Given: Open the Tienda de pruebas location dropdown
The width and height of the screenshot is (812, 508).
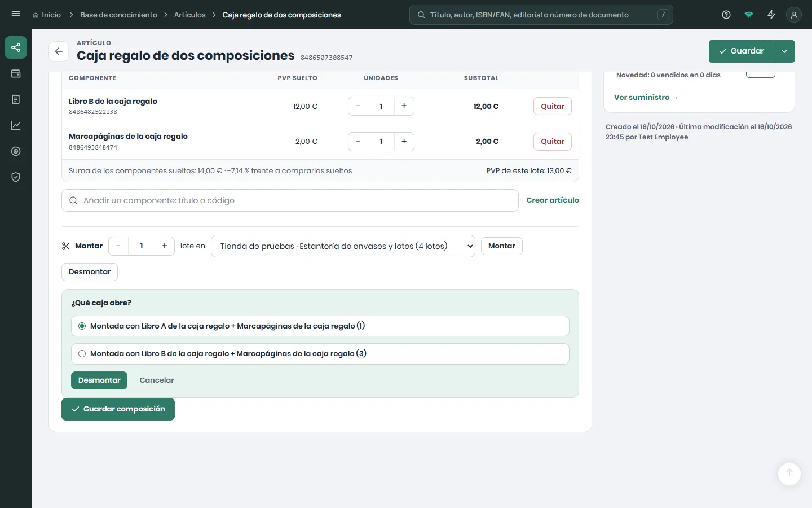Looking at the screenshot, I should tap(343, 246).
